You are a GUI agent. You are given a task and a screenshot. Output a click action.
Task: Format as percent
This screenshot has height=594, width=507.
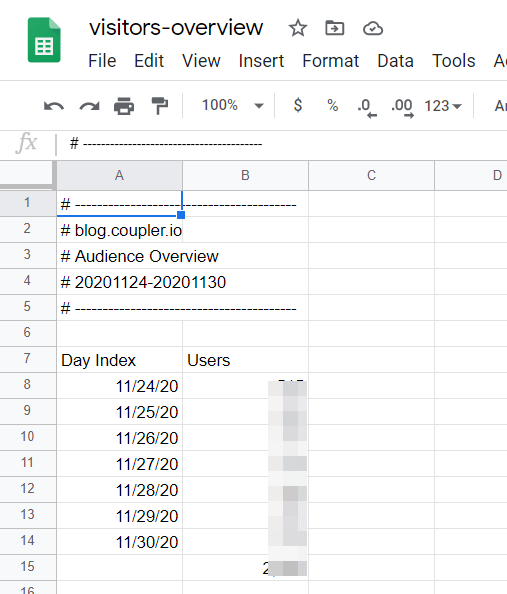click(332, 105)
